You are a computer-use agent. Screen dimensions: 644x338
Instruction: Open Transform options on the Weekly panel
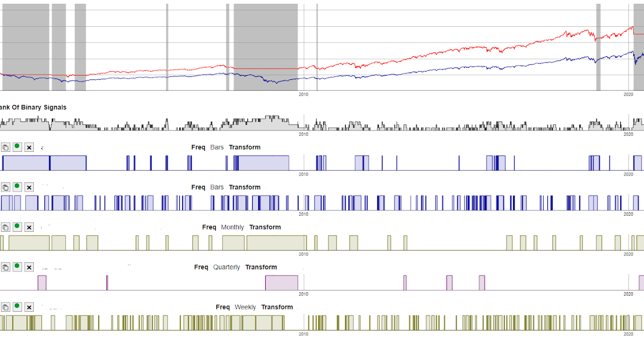point(277,307)
